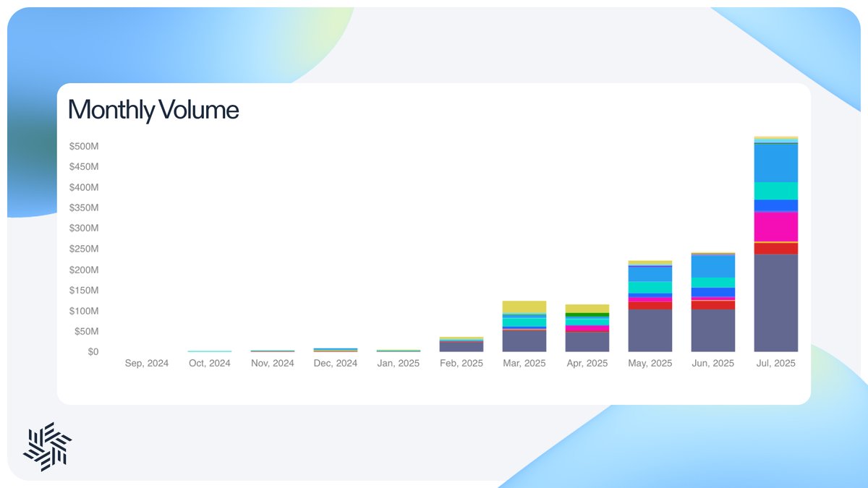
Task: Click the teal segment of Mar 2025 bar
Action: click(524, 322)
